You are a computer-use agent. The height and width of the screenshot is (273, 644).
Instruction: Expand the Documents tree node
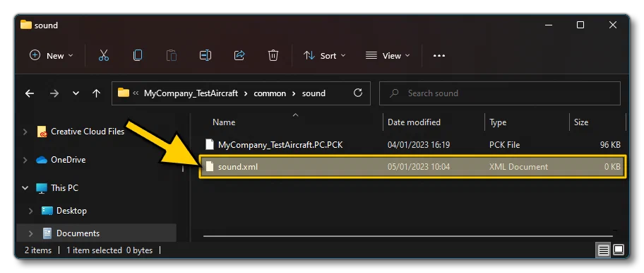click(x=31, y=233)
